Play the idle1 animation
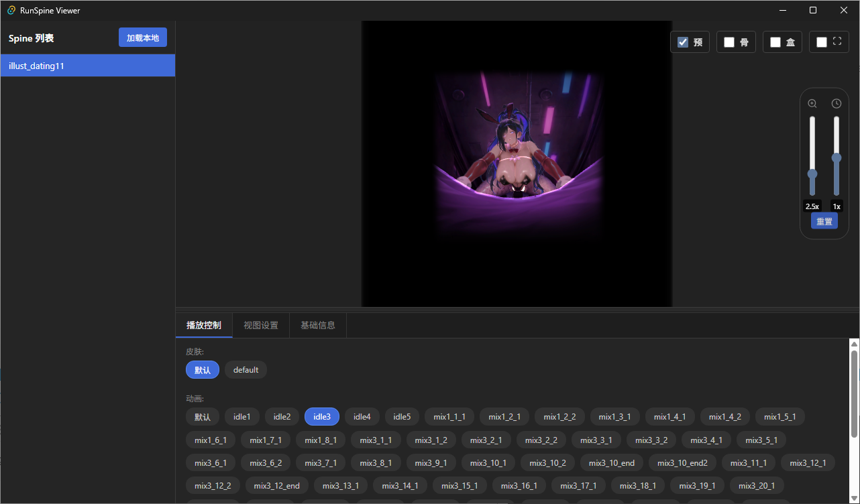The height and width of the screenshot is (504, 860). click(x=242, y=417)
